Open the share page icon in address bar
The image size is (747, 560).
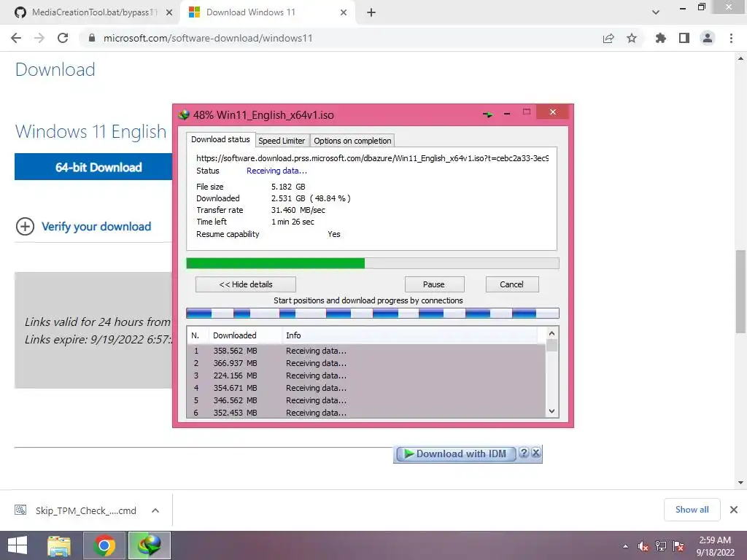pos(608,38)
